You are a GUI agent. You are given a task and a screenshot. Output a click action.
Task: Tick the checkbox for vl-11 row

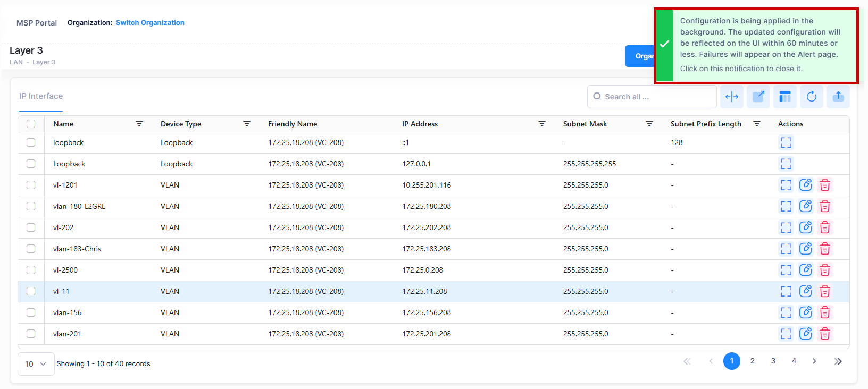31,291
